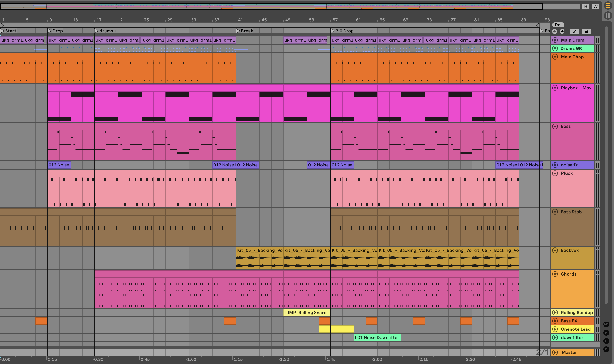
Task: Show In/Out section with I-O button
Action: (606, 324)
